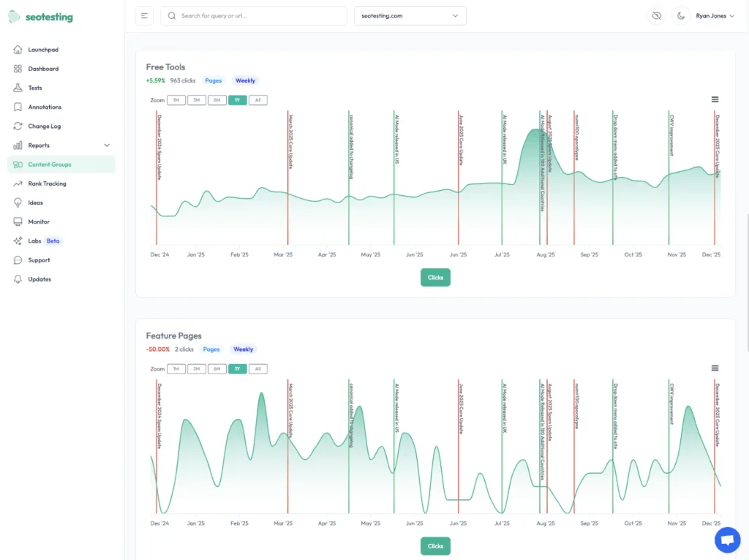This screenshot has width=749, height=560.
Task: Open the Tests flask icon
Action: tap(17, 88)
